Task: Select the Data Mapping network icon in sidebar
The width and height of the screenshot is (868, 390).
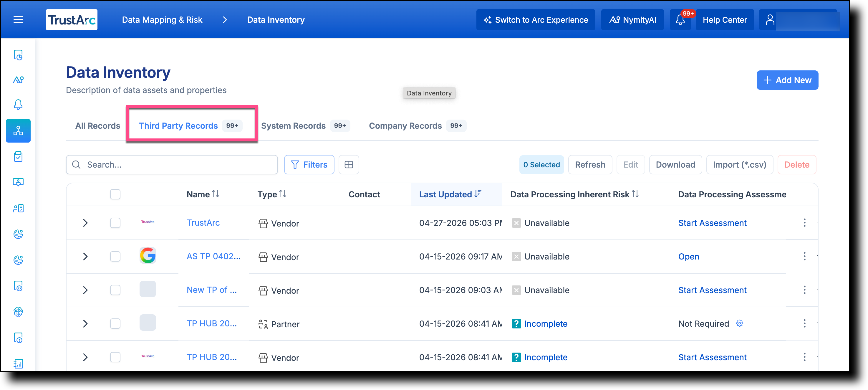Action: 18,130
